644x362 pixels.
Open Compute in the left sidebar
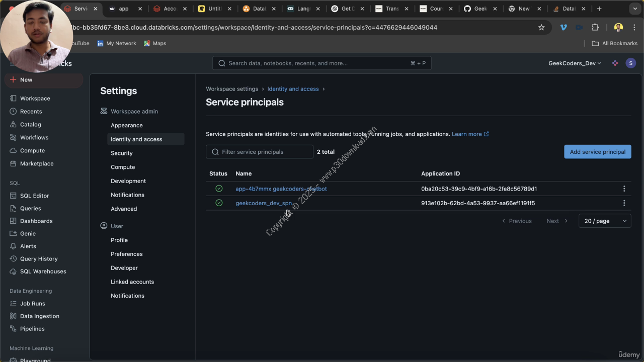tap(32, 151)
